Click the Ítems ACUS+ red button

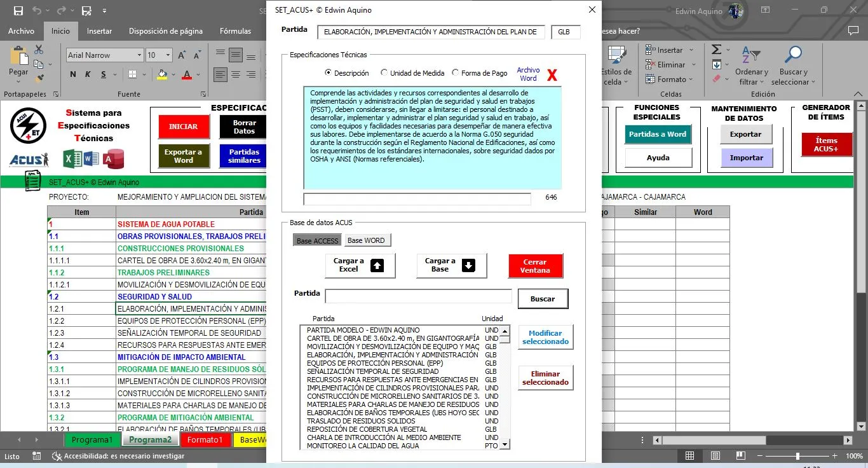click(x=826, y=145)
